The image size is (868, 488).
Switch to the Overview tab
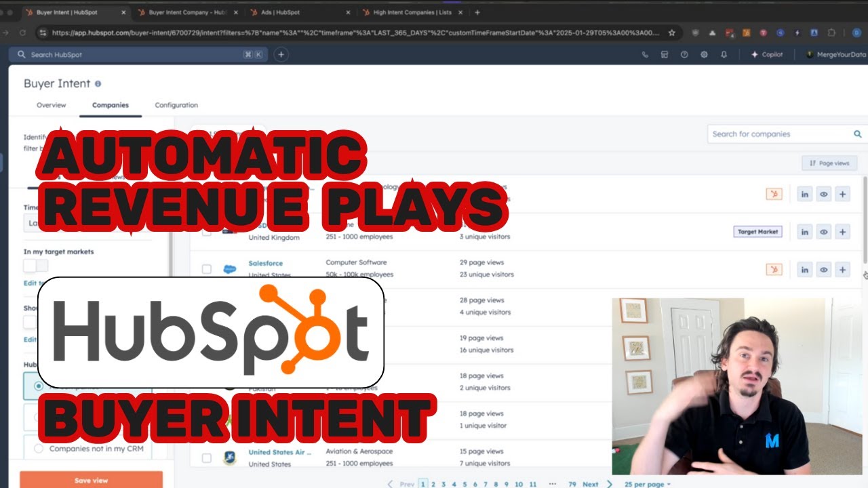[x=52, y=105]
